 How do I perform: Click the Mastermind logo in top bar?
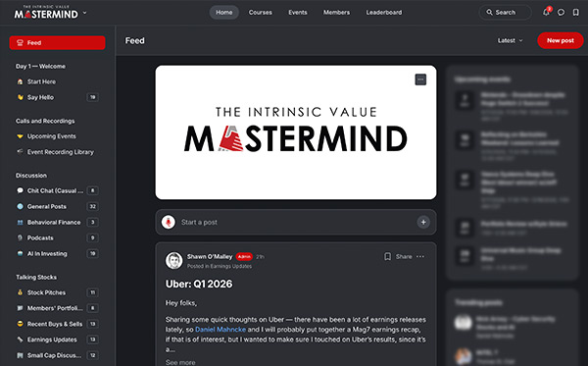coord(46,12)
